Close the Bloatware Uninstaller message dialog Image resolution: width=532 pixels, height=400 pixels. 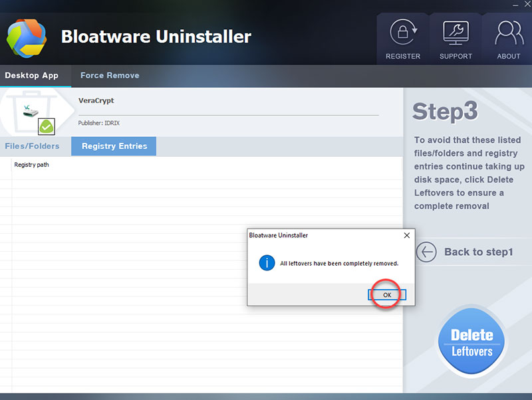click(407, 235)
